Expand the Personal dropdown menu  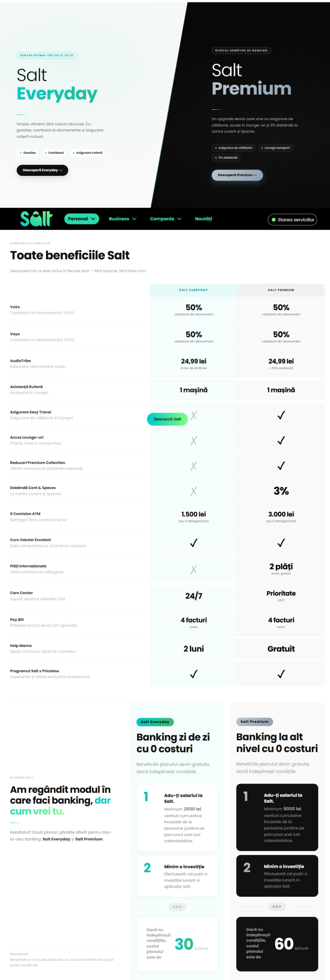[81, 219]
